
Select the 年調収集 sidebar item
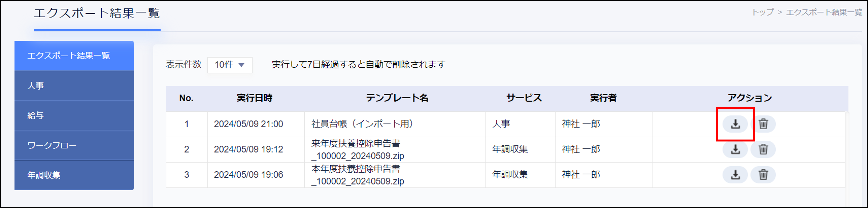pyautogui.click(x=73, y=175)
